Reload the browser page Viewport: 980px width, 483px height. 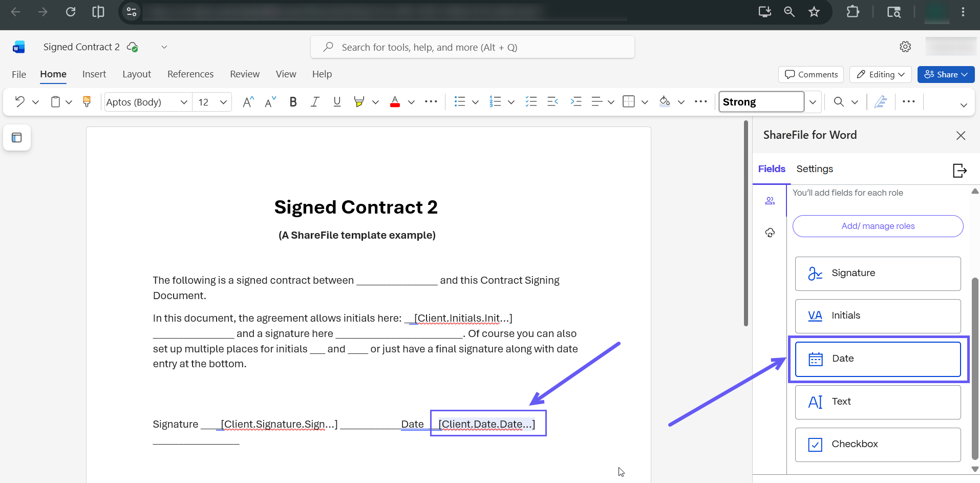tap(71, 11)
